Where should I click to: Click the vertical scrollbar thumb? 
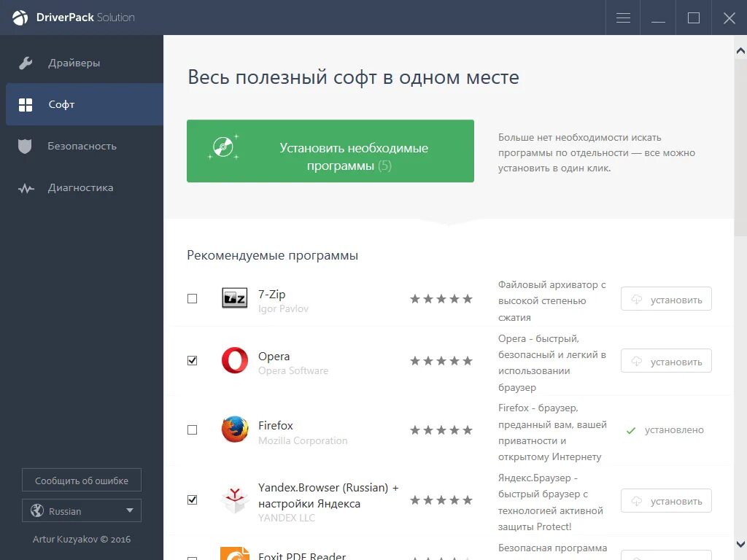[x=740, y=147]
